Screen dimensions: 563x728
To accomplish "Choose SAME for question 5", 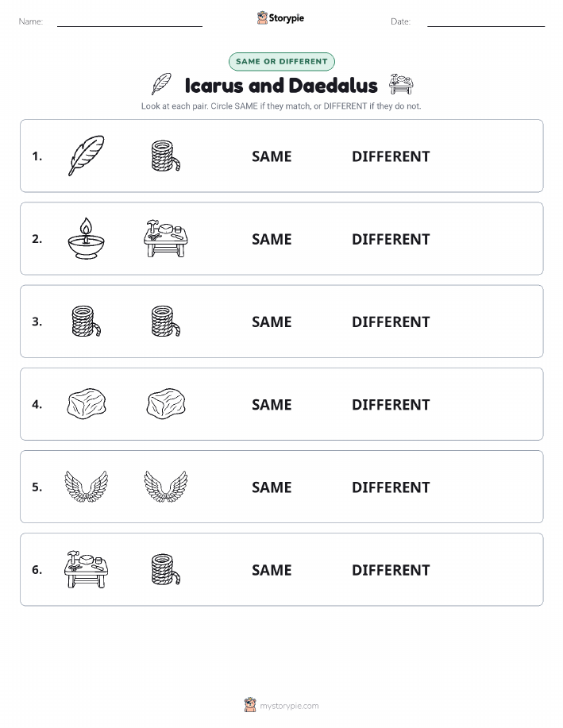I will pos(272,487).
